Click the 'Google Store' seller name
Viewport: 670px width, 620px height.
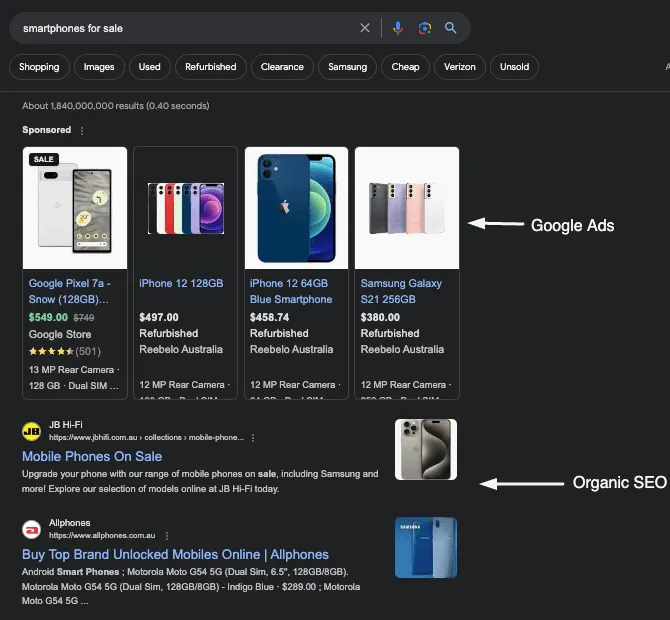60,335
